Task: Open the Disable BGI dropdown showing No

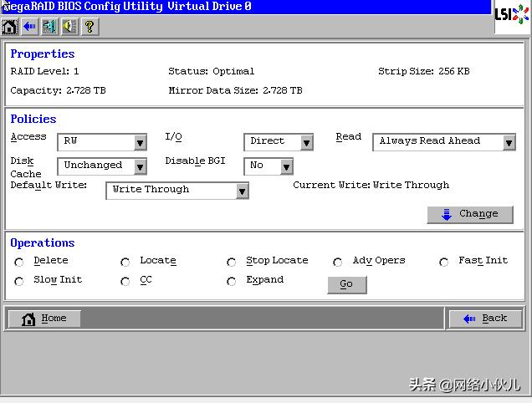Action: coord(269,166)
